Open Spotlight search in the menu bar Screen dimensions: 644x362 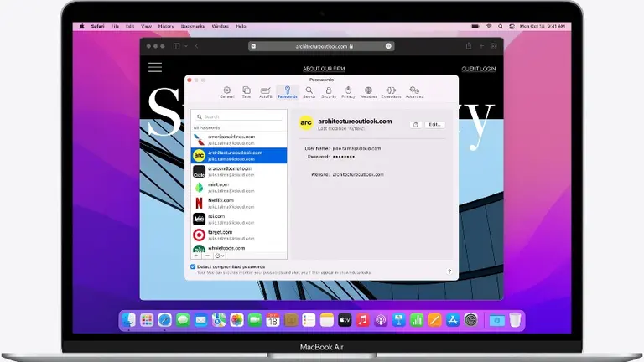[x=501, y=26]
